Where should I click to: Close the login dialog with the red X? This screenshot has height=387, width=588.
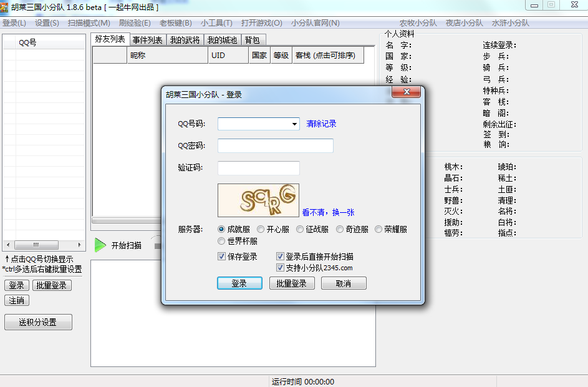tap(406, 92)
